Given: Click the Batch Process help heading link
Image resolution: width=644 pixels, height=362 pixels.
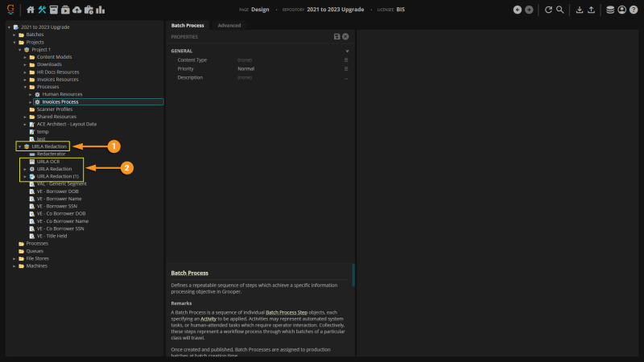Looking at the screenshot, I should click(x=190, y=273).
